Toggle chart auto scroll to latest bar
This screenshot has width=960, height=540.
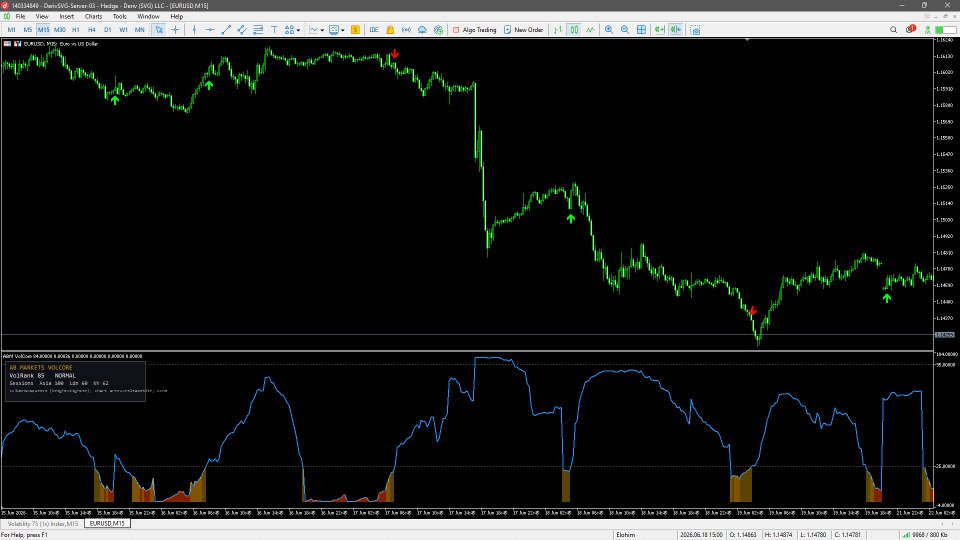pos(659,29)
